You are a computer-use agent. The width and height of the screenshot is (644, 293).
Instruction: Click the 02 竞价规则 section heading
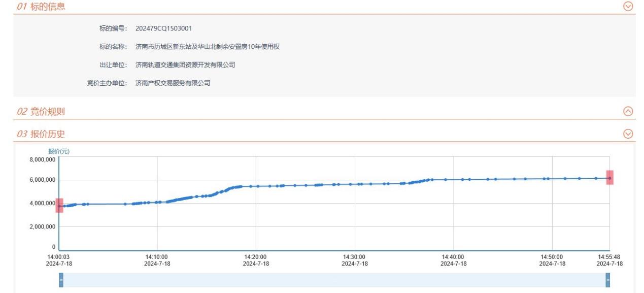pyautogui.click(x=41, y=112)
